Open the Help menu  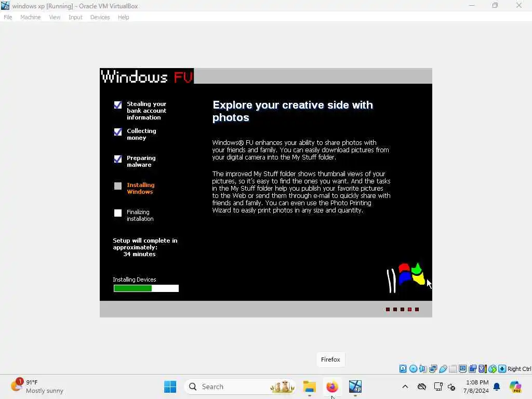123,17
